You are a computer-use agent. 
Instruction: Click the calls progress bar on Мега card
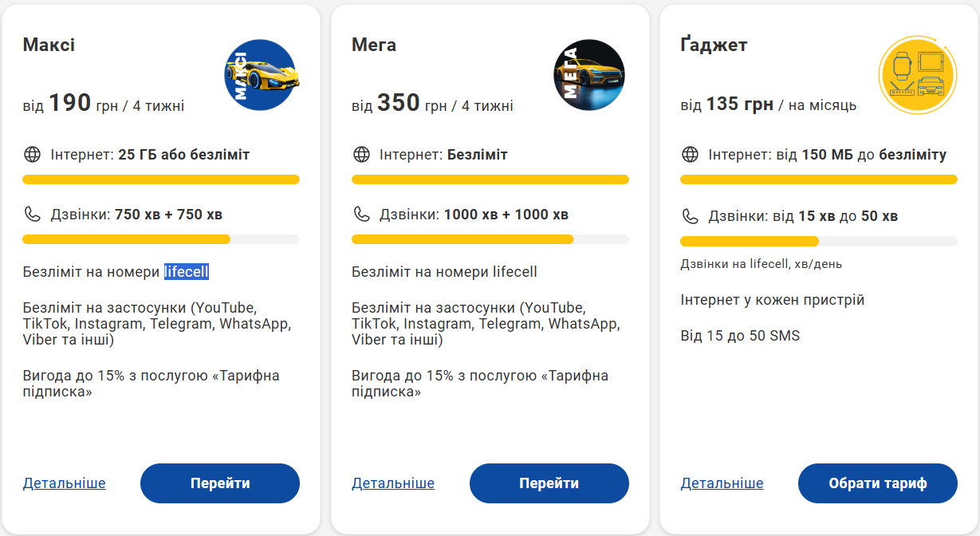490,239
